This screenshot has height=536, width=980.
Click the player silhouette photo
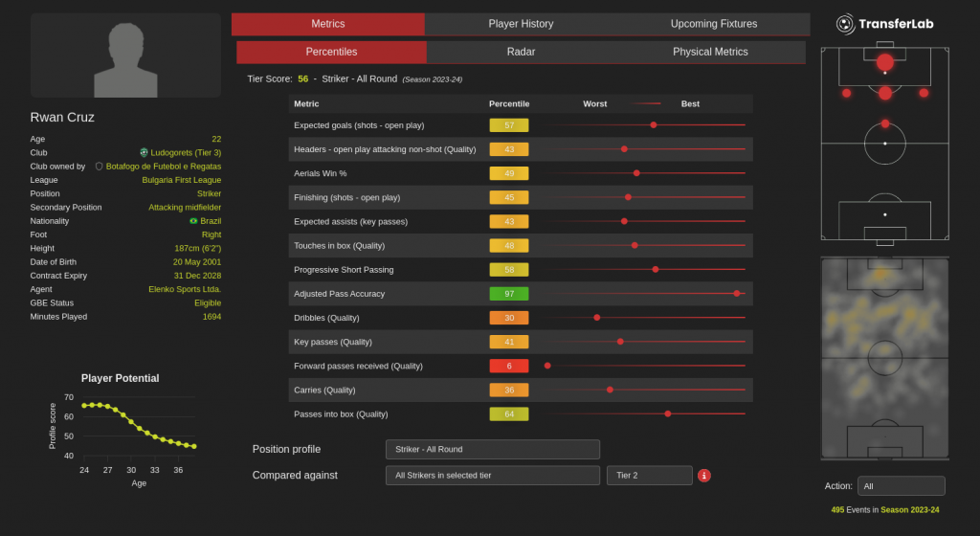(125, 56)
